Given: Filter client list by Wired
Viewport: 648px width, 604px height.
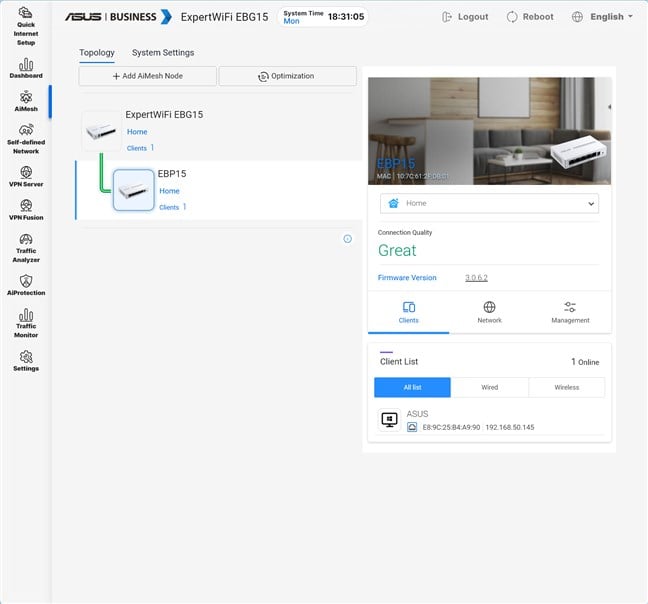Looking at the screenshot, I should click(x=489, y=388).
